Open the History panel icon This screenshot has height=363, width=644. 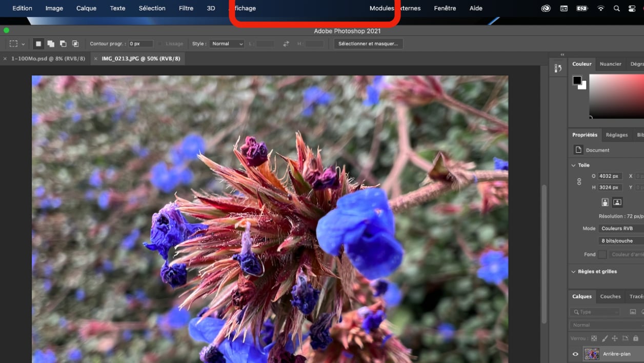click(558, 68)
